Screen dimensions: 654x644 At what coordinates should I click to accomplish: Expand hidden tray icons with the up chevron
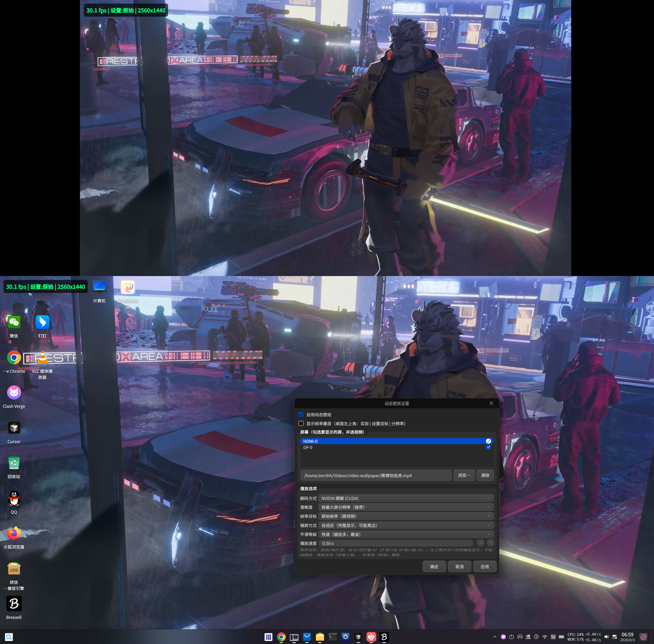[495, 637]
